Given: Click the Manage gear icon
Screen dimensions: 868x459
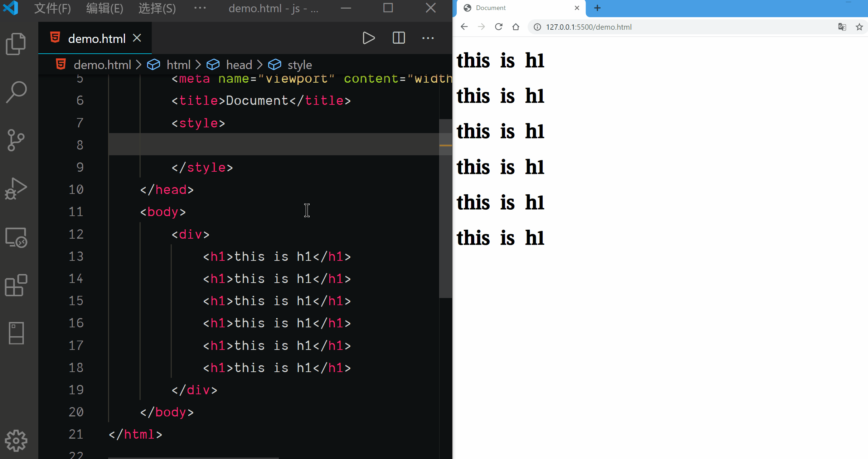Looking at the screenshot, I should pos(16,440).
